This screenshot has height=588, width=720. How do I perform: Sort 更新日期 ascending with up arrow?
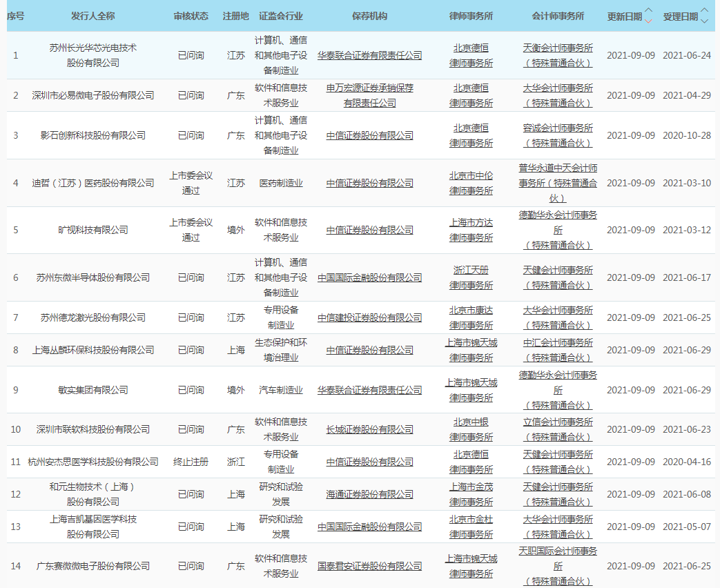648,11
